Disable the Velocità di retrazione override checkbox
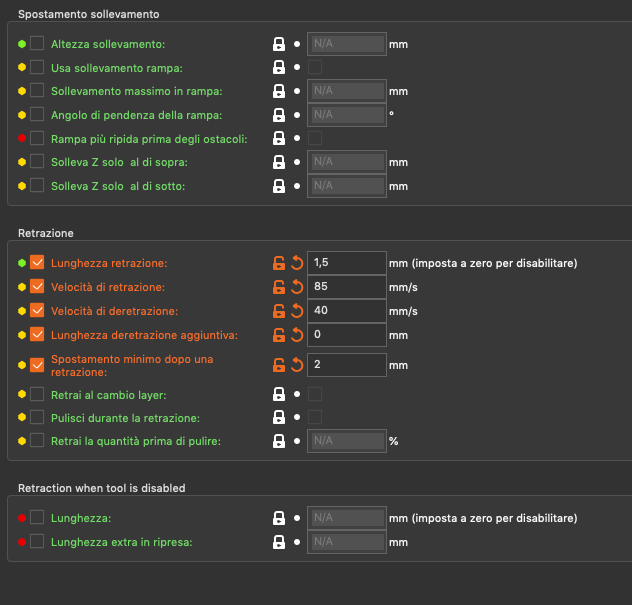The width and height of the screenshot is (632, 605). coord(37,287)
